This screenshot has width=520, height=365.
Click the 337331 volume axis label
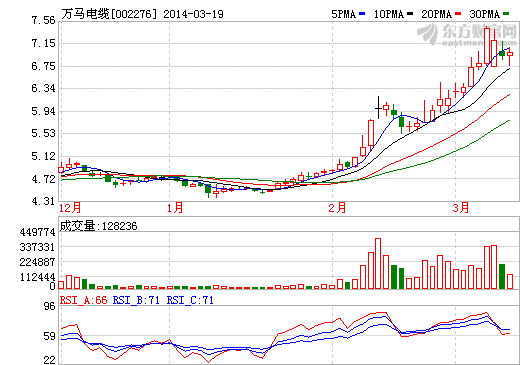(37, 247)
